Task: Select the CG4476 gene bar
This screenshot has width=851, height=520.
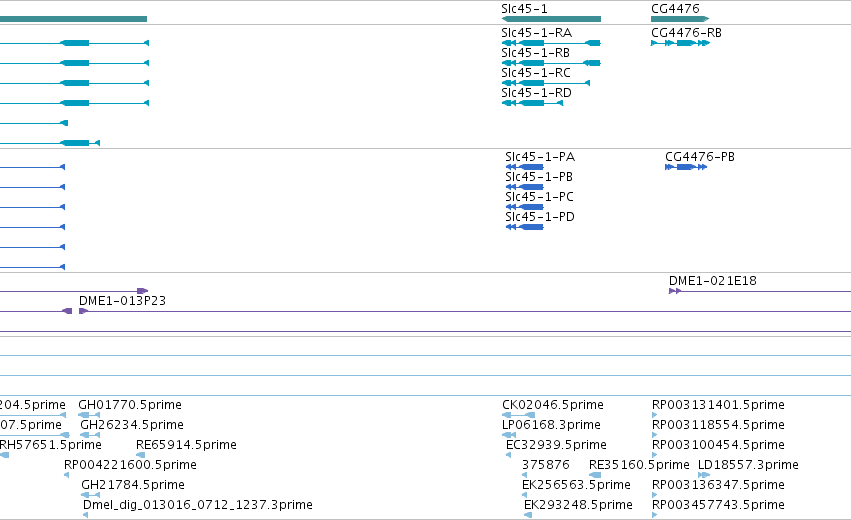Action: coord(680,19)
